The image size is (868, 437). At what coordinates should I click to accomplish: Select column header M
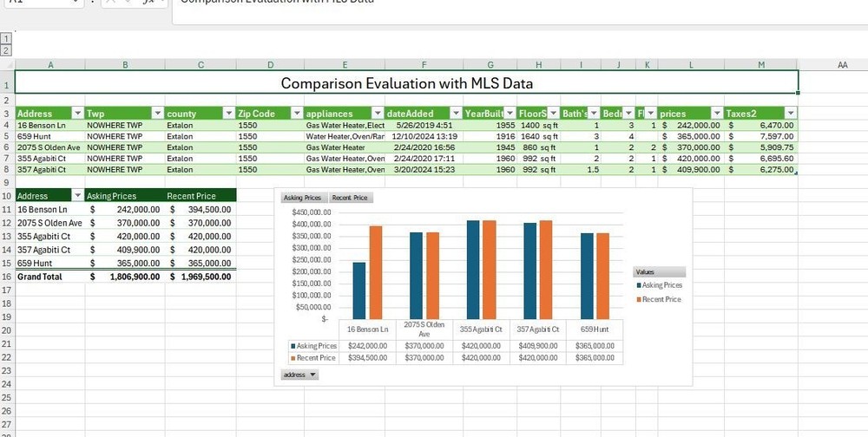click(761, 65)
